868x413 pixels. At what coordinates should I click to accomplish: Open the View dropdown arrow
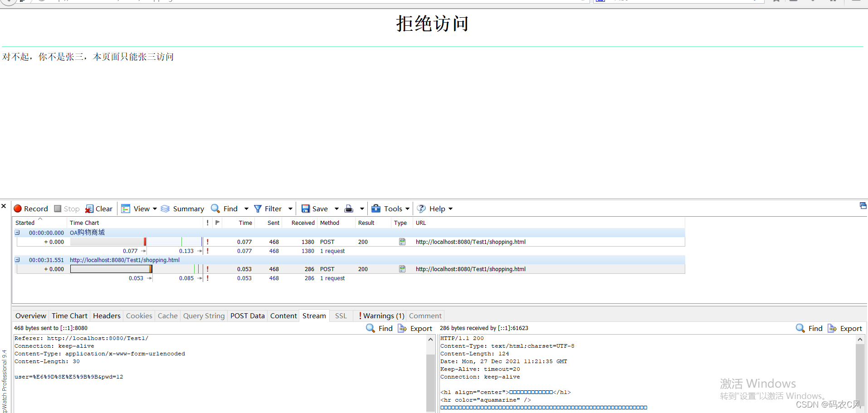155,209
